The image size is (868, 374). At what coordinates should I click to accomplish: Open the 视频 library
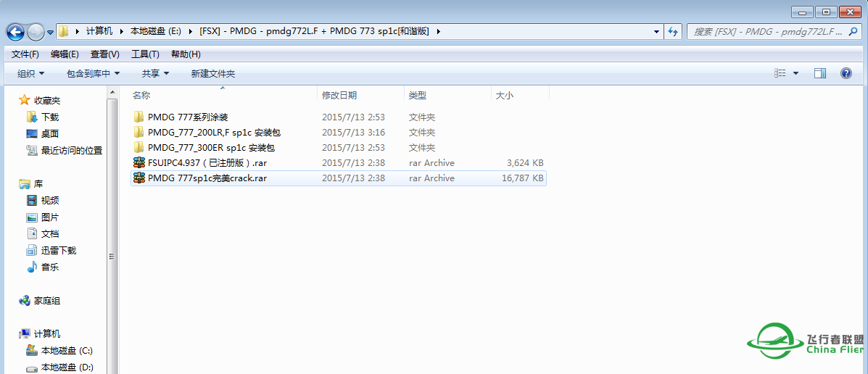click(50, 200)
